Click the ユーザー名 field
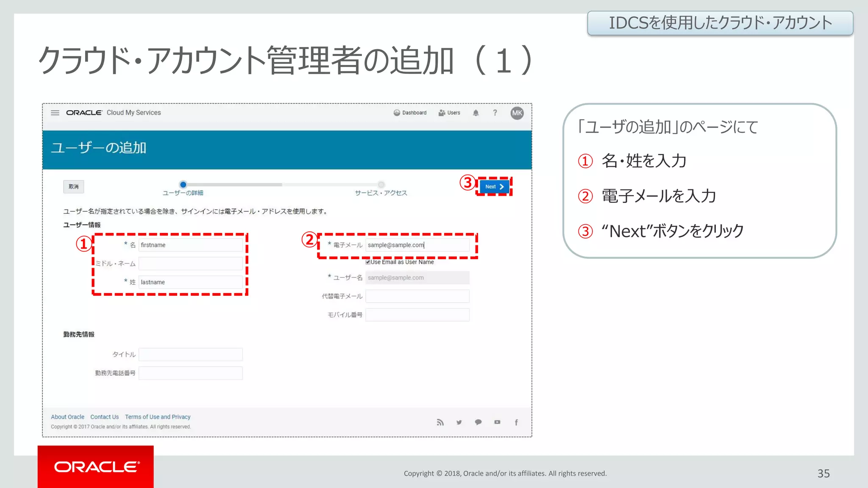 coord(417,278)
